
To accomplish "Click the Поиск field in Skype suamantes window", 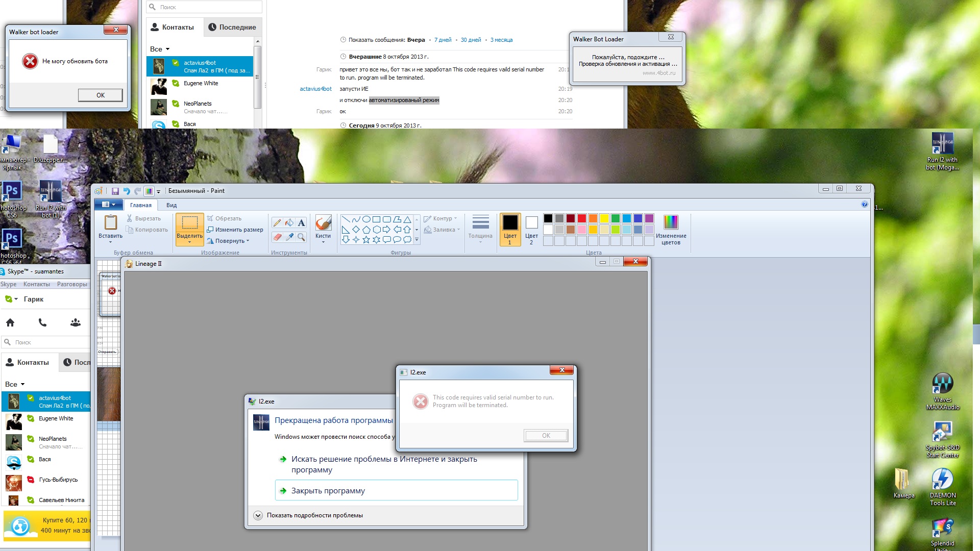I will click(46, 342).
